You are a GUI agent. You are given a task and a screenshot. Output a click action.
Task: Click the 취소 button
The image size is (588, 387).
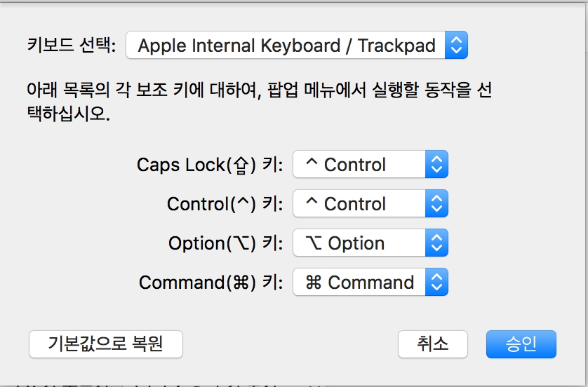coord(432,344)
